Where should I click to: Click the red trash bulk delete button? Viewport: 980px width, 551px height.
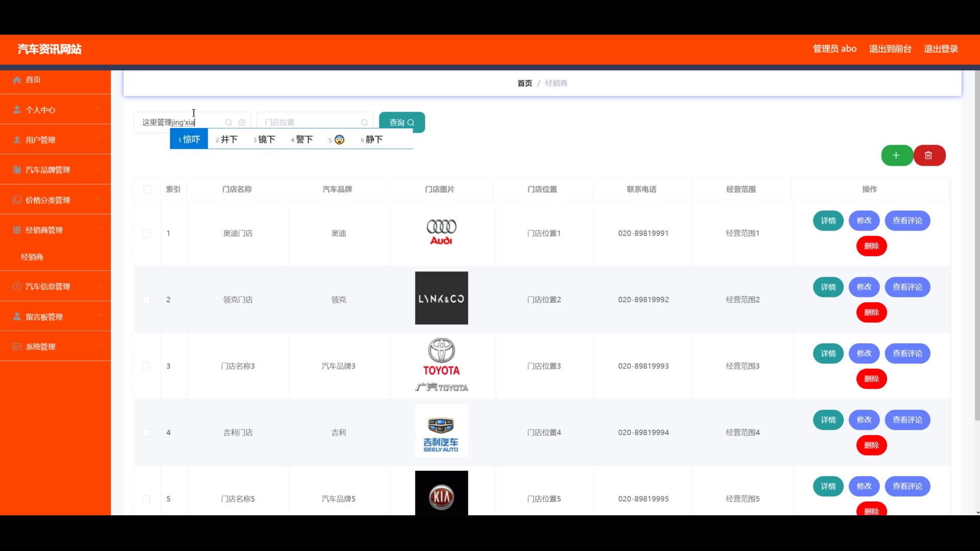click(x=929, y=156)
